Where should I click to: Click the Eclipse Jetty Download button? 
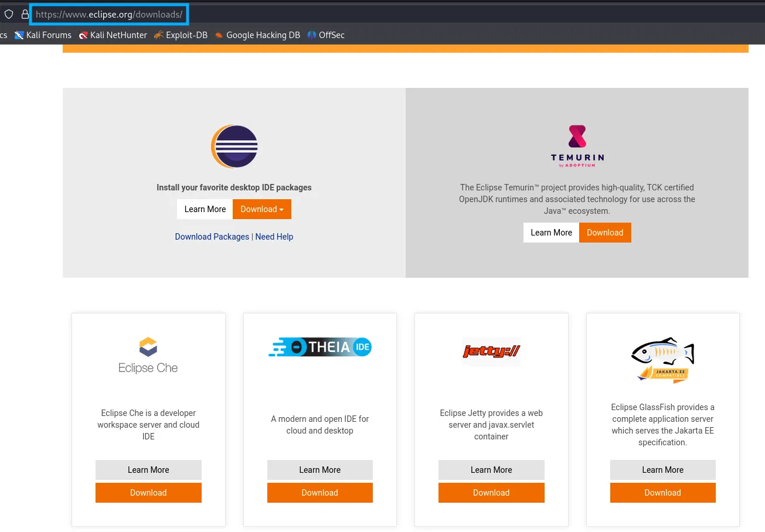click(491, 493)
